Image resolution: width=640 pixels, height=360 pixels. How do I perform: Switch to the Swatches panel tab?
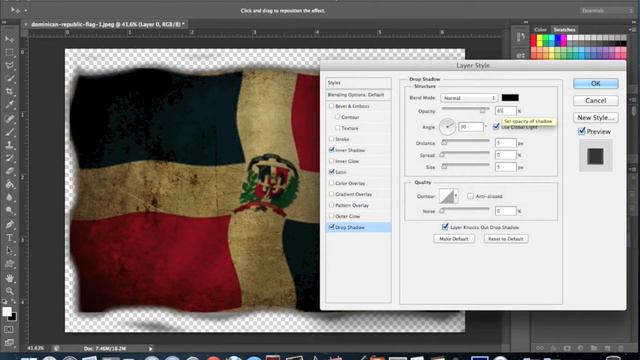click(x=564, y=29)
